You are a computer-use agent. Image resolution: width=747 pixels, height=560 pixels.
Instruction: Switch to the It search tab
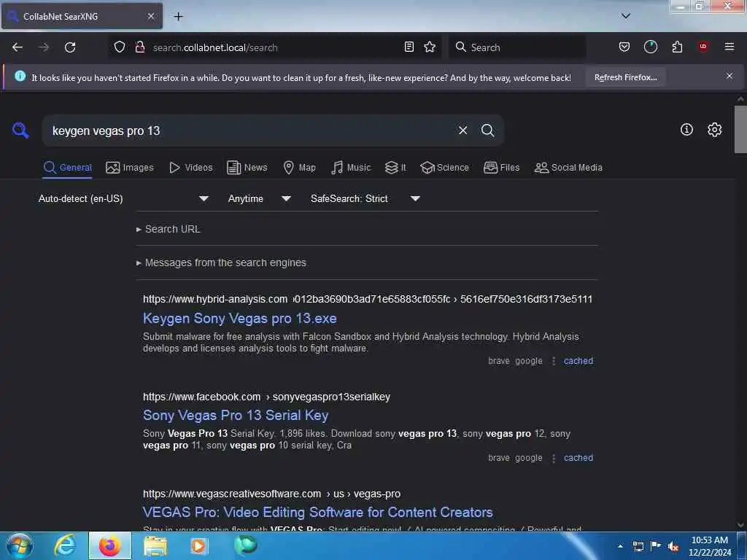(x=395, y=168)
